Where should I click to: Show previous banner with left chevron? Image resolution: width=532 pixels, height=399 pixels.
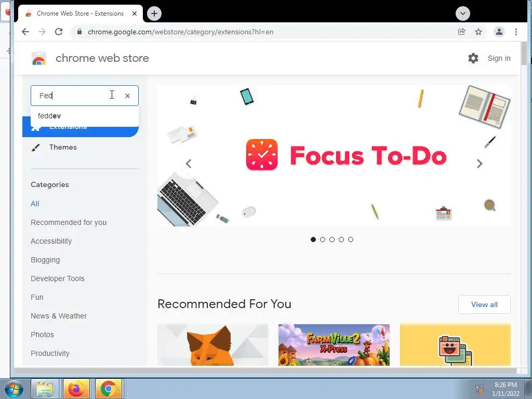pyautogui.click(x=189, y=164)
